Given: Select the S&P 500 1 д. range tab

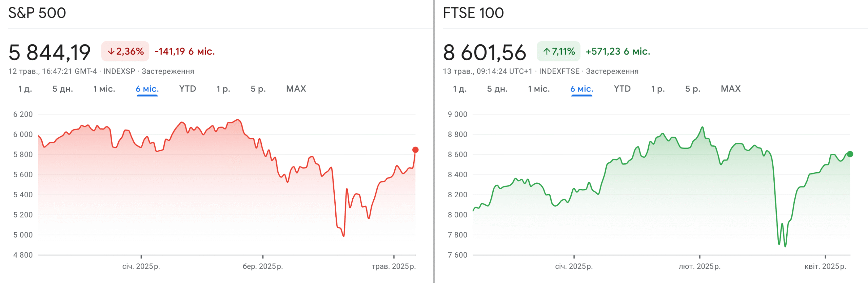Looking at the screenshot, I should click(25, 89).
